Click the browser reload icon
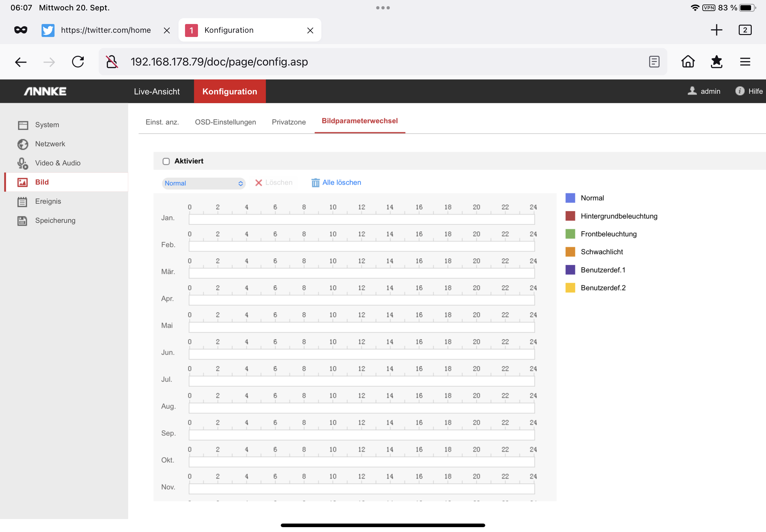The image size is (766, 532). click(78, 62)
